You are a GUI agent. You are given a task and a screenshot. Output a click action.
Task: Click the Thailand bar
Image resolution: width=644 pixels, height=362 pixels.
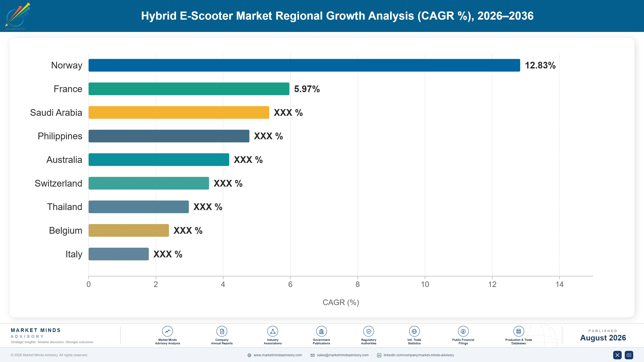(x=139, y=207)
